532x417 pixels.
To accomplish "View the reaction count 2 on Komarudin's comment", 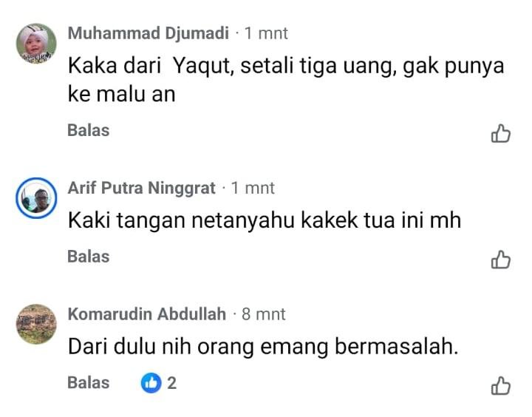I will (171, 383).
